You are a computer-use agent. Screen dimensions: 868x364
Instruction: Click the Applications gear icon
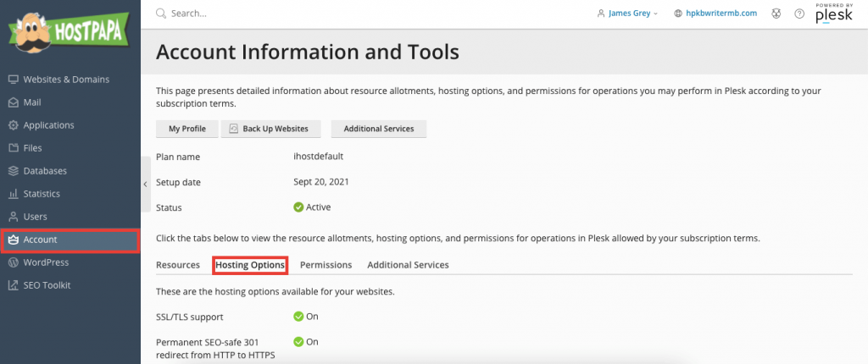coord(14,125)
